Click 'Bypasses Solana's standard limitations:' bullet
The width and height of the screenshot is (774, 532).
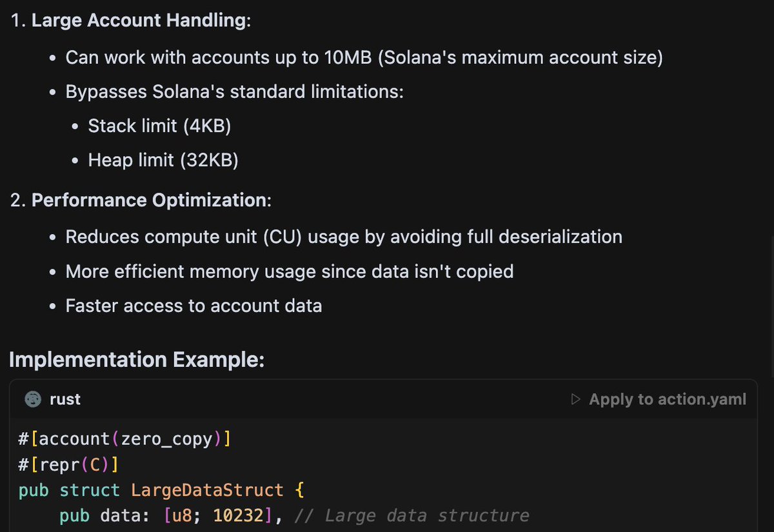tap(235, 92)
